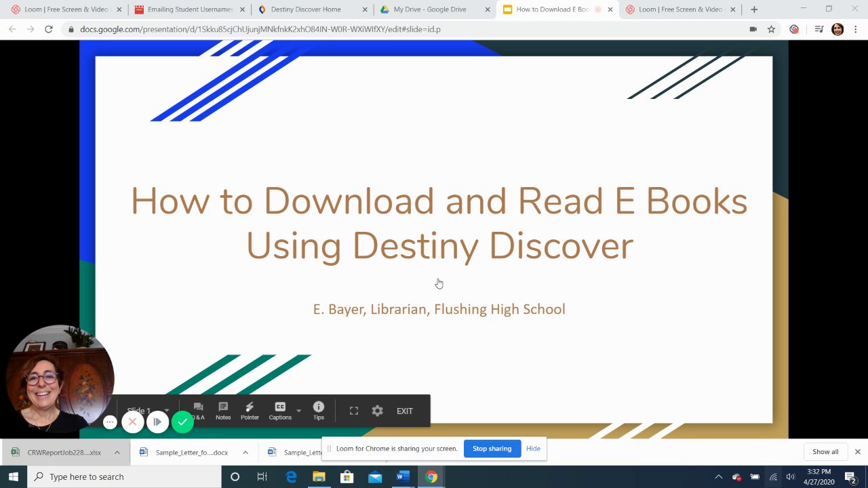This screenshot has width=868, height=488.
Task: Open Task View on taskbar
Action: (262, 476)
